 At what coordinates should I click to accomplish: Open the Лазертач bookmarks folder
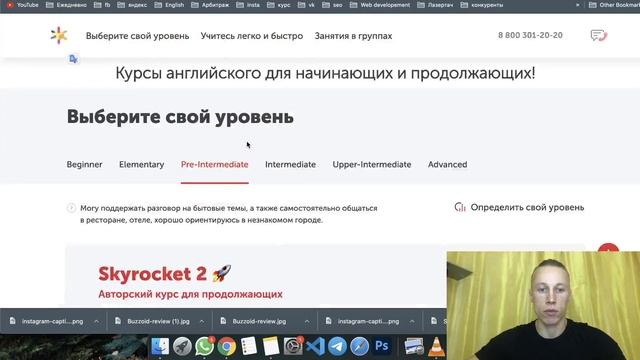pyautogui.click(x=436, y=5)
